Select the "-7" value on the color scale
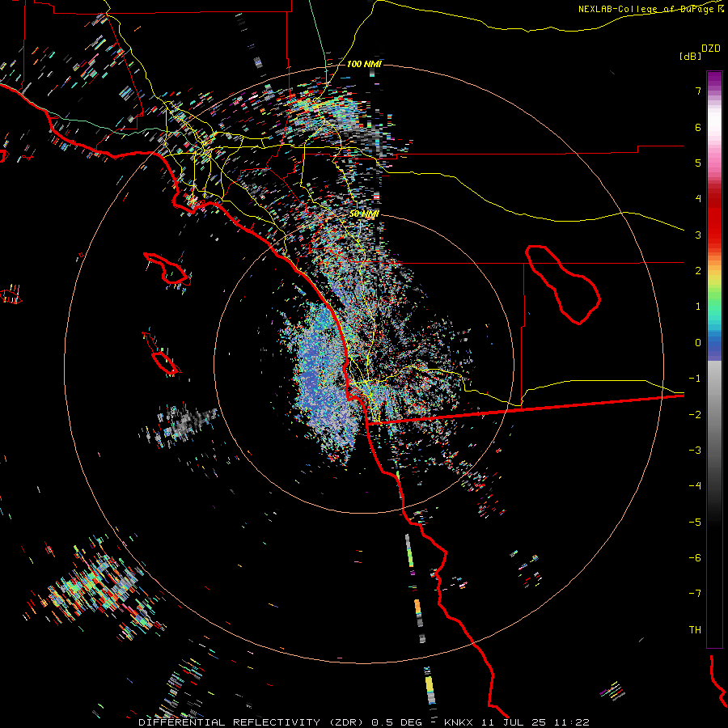Screen dimensions: 728x728 point(695,594)
